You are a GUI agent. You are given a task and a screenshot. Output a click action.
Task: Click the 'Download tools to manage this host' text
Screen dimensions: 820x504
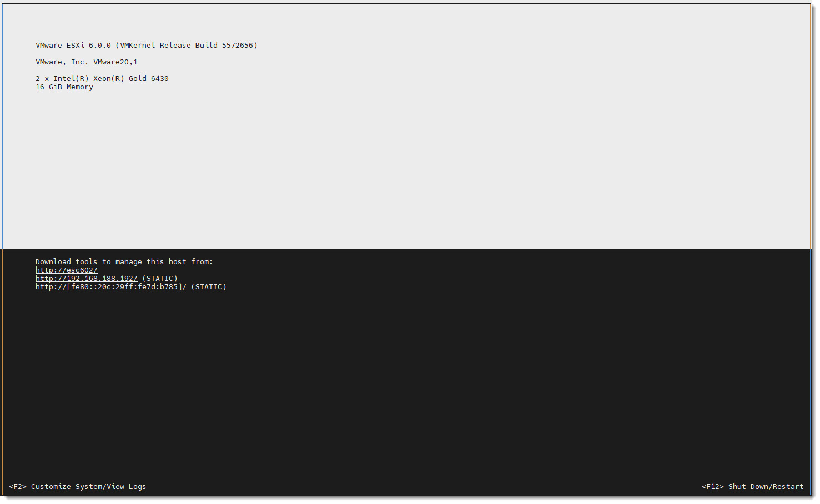pyautogui.click(x=124, y=262)
